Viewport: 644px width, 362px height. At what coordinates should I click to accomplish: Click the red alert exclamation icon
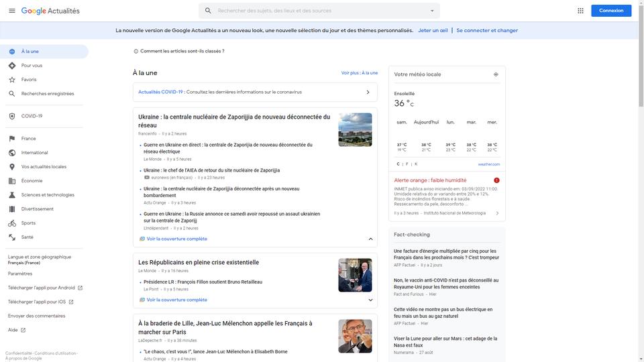point(496,180)
